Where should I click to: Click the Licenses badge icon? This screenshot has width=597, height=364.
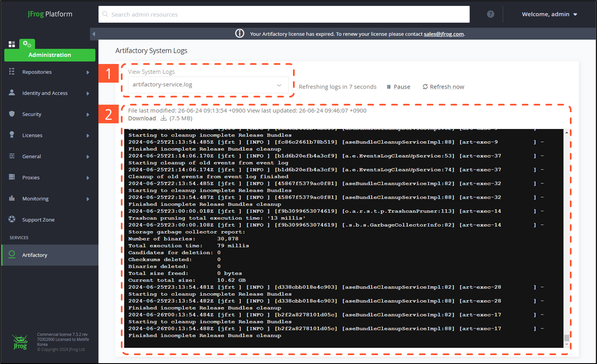[x=12, y=135]
